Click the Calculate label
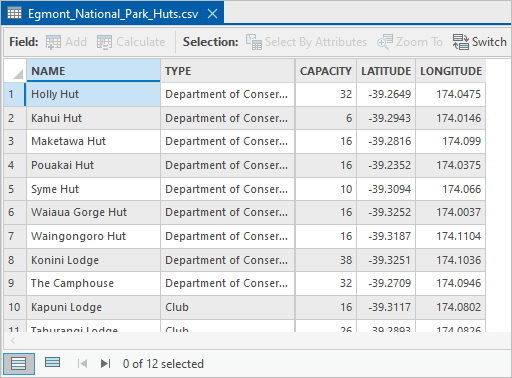The image size is (512, 378). pyautogui.click(x=141, y=42)
